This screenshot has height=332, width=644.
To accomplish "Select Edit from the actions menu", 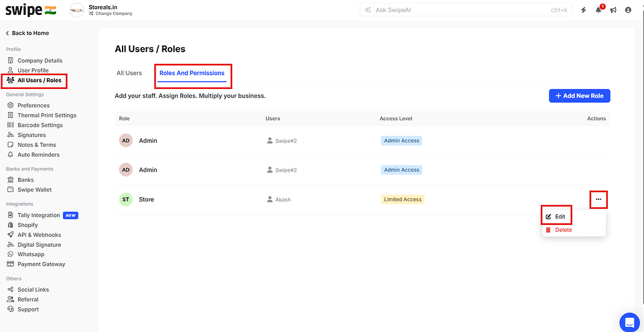I will [x=560, y=216].
